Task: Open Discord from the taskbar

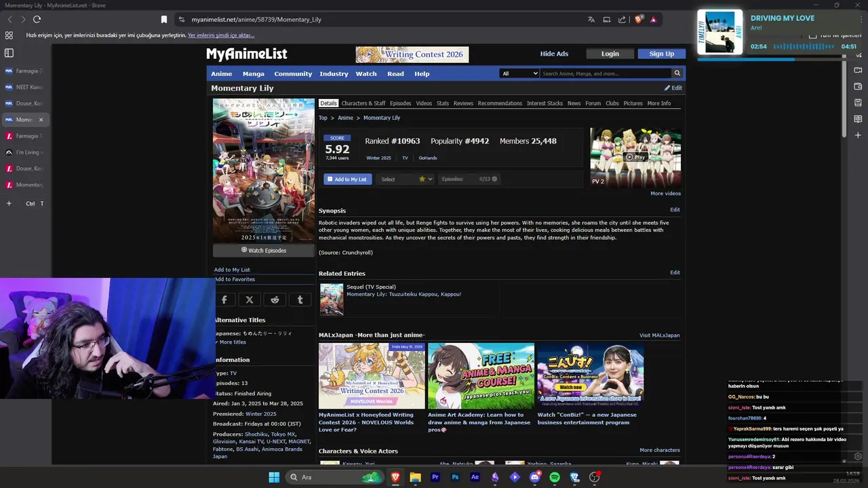Action: tap(534, 477)
